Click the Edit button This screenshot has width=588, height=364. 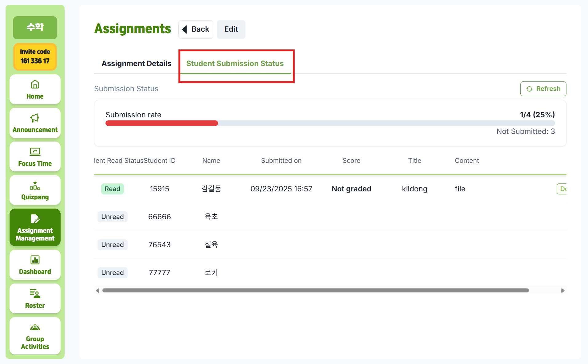[231, 29]
